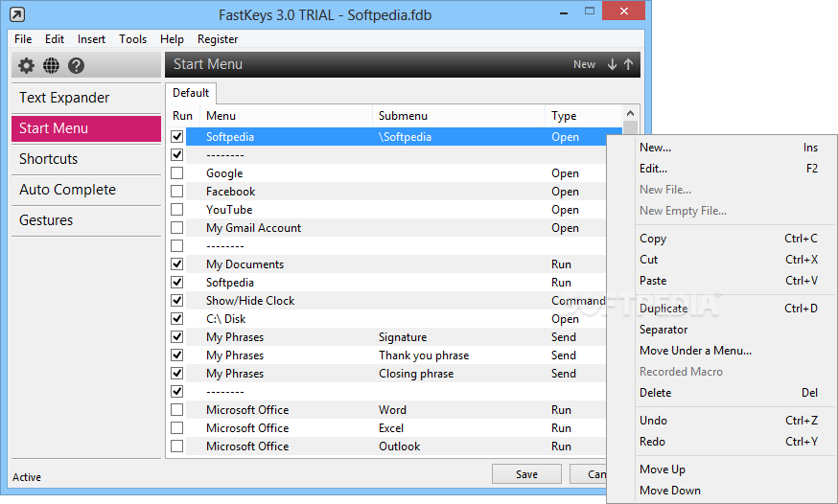Enable the Run checkbox for Facebook
The height and width of the screenshot is (504, 838).
176,191
